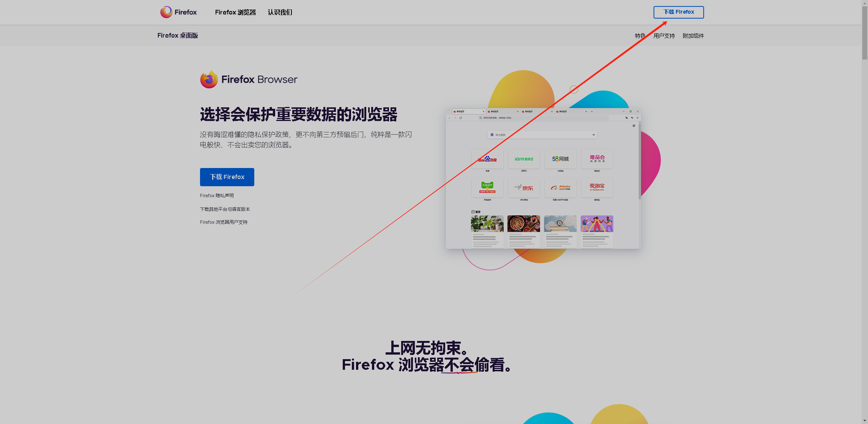
Task: Go to the 特色 section link
Action: [640, 36]
